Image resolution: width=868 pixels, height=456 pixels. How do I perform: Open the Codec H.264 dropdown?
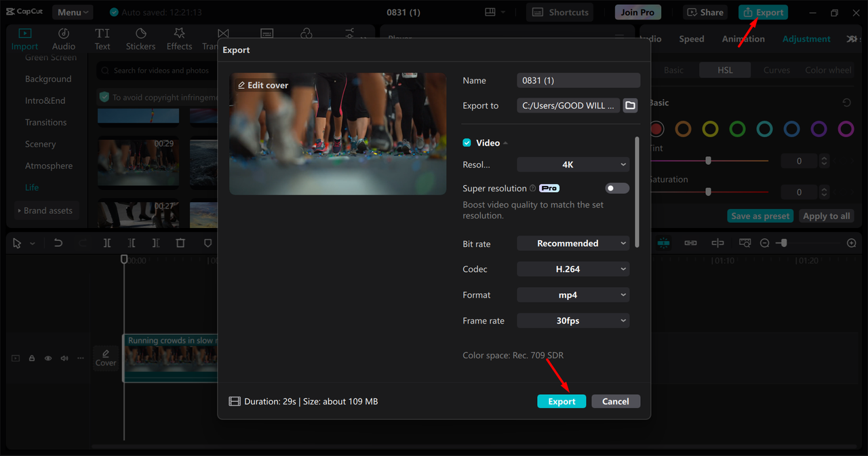coord(573,269)
